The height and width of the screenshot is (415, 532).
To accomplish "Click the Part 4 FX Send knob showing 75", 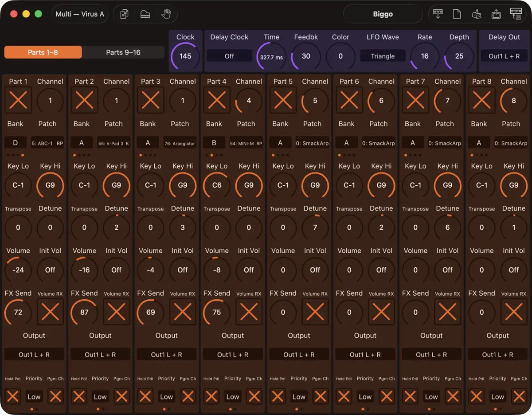I will point(217,312).
